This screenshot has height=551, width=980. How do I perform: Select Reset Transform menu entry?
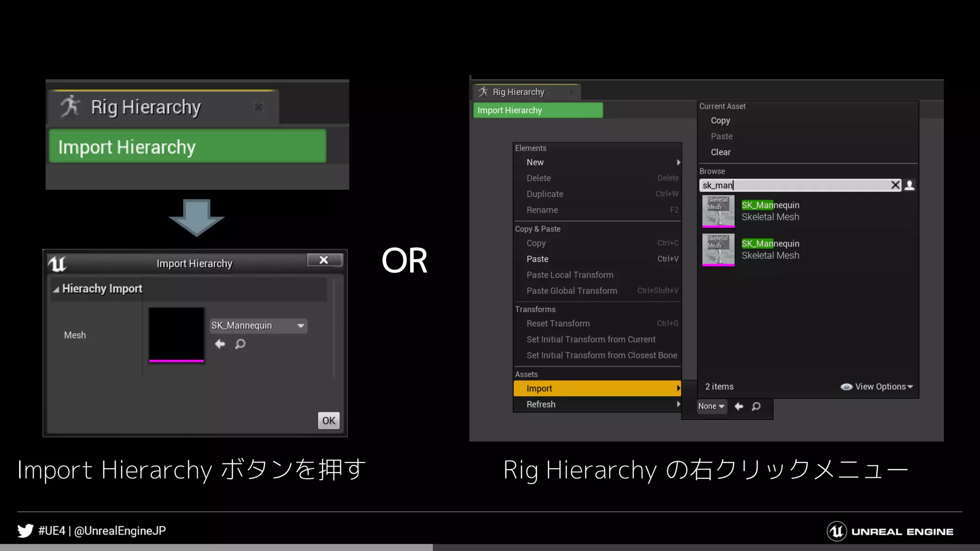coord(597,323)
